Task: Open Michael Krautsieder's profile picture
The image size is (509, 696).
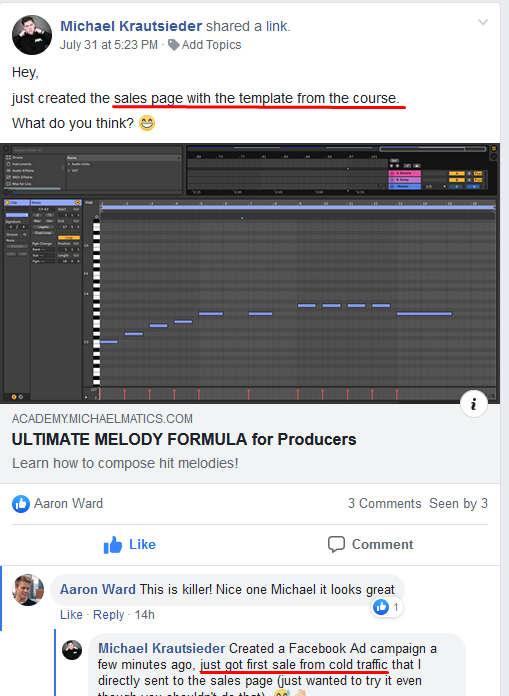Action: tap(32, 35)
